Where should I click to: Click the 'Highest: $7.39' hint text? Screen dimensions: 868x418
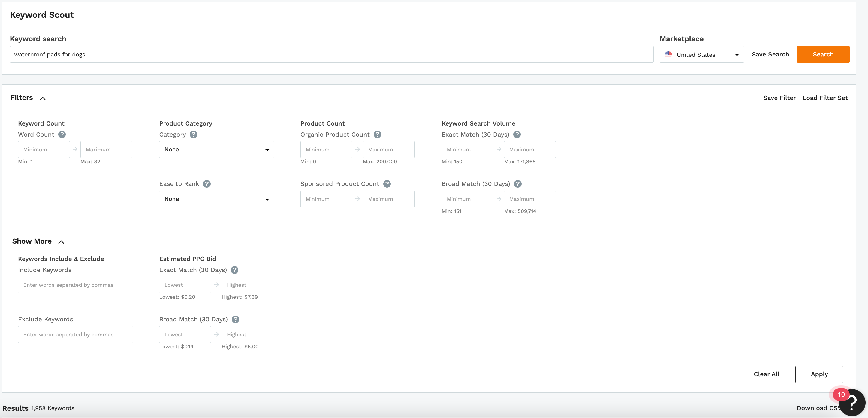[x=240, y=297]
